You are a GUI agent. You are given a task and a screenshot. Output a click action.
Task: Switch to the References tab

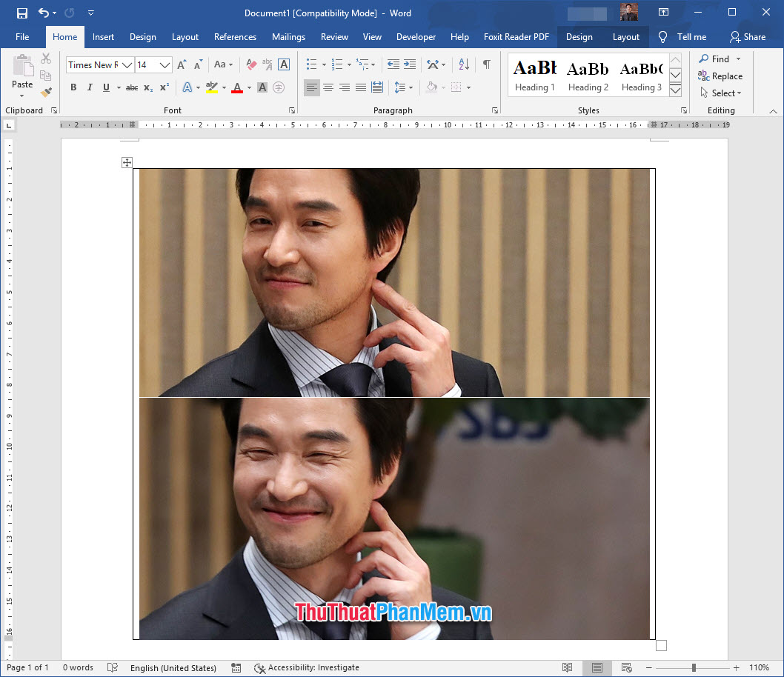235,37
